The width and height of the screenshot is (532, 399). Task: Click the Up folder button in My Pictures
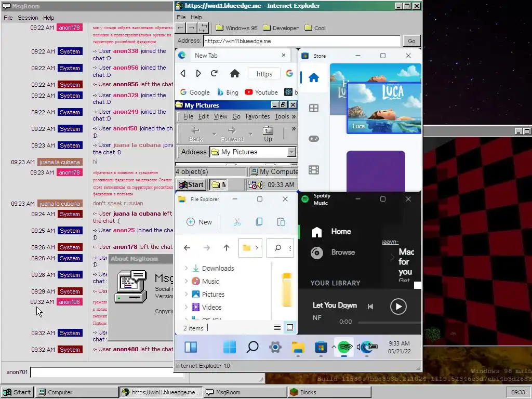coord(268,134)
